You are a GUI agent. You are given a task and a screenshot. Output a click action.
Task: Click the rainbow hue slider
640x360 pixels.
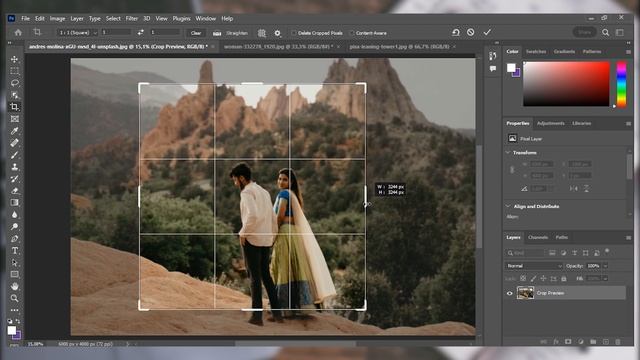tap(621, 84)
